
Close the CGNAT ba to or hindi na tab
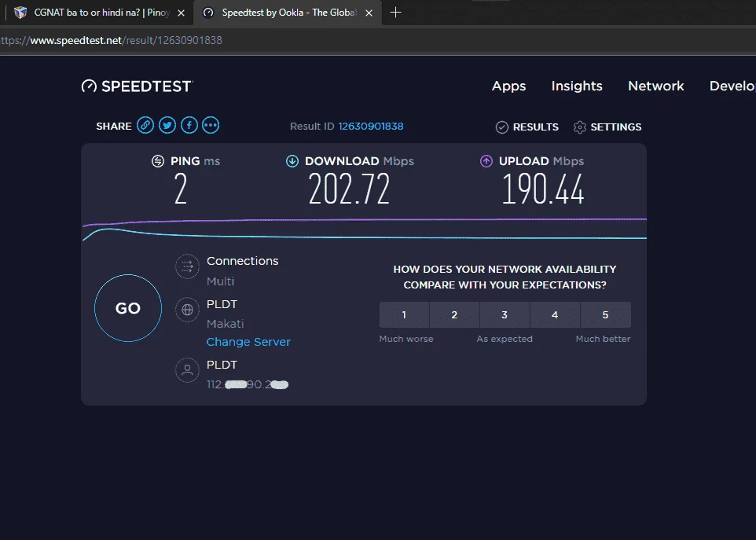click(x=182, y=13)
